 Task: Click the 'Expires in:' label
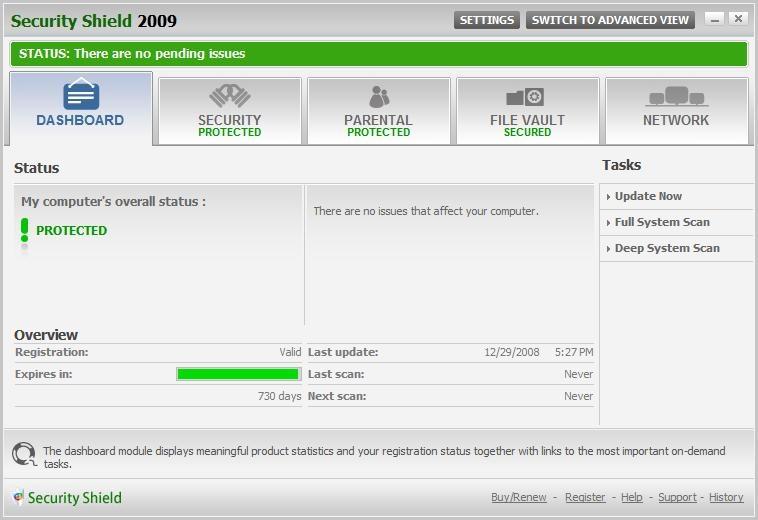tap(44, 375)
